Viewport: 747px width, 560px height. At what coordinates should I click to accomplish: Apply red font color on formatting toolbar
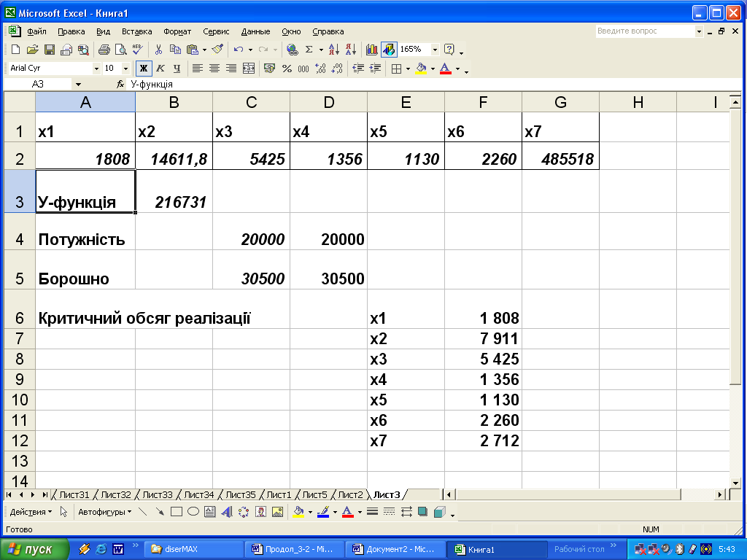click(x=446, y=69)
